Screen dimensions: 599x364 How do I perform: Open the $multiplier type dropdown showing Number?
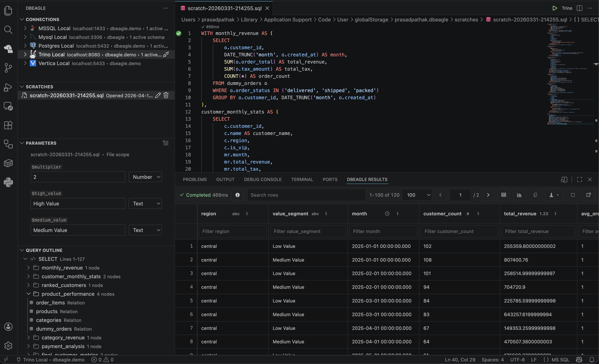[x=145, y=177]
